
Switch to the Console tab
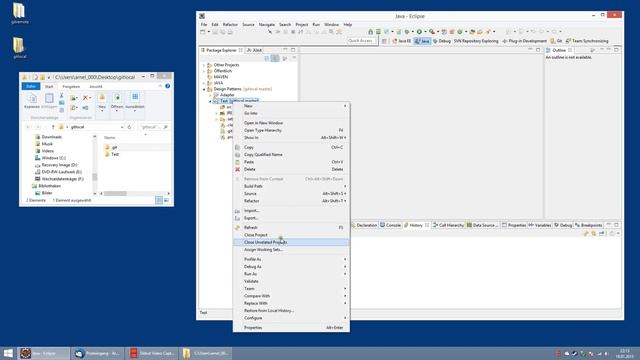[x=390, y=225]
